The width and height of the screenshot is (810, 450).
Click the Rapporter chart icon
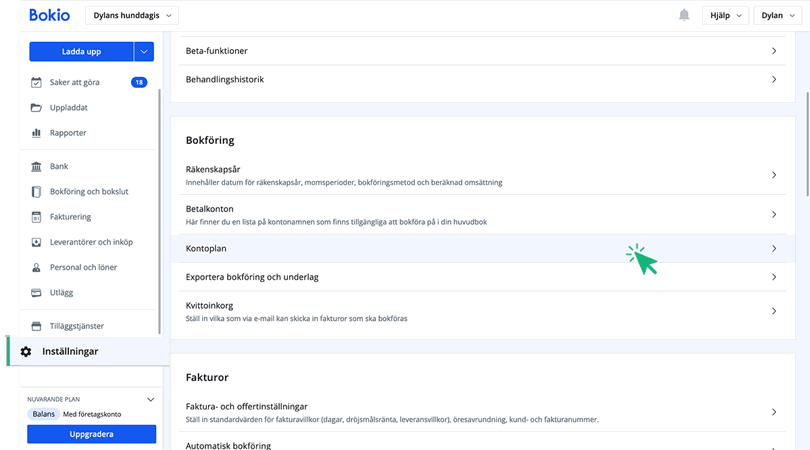36,132
